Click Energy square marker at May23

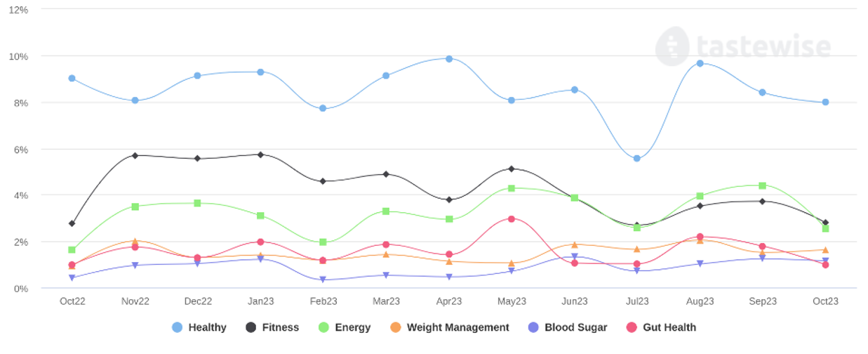tap(512, 188)
